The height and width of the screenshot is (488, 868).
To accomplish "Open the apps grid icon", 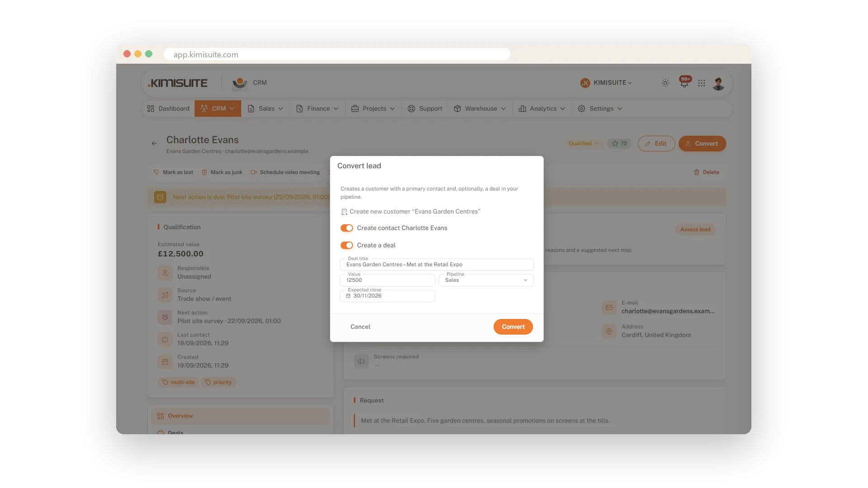I will [x=702, y=83].
